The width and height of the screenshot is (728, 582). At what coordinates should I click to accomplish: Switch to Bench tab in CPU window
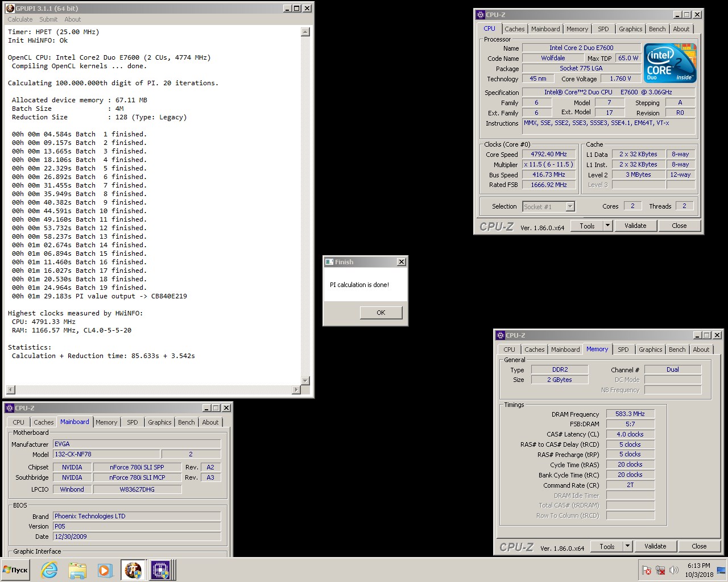(657, 29)
